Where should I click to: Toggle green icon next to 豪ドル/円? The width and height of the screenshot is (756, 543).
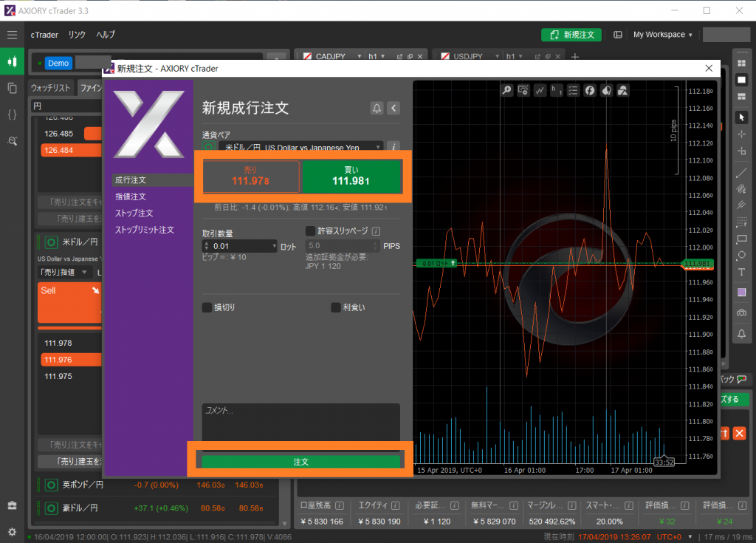pyautogui.click(x=51, y=508)
